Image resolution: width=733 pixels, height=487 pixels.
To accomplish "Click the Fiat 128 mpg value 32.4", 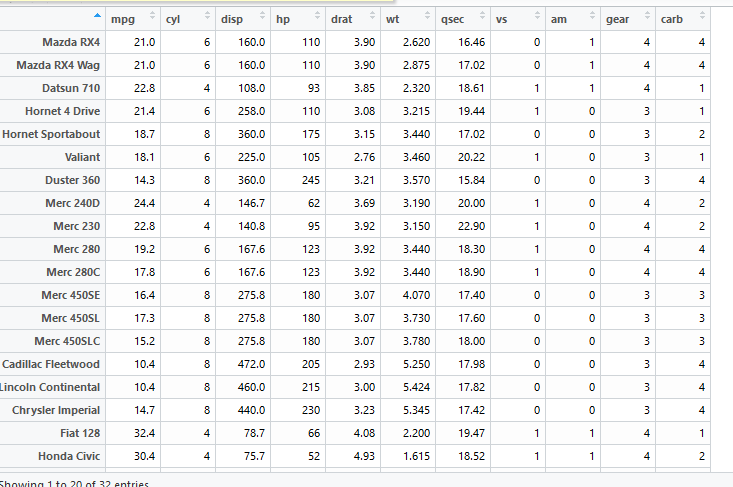I will click(x=143, y=433).
